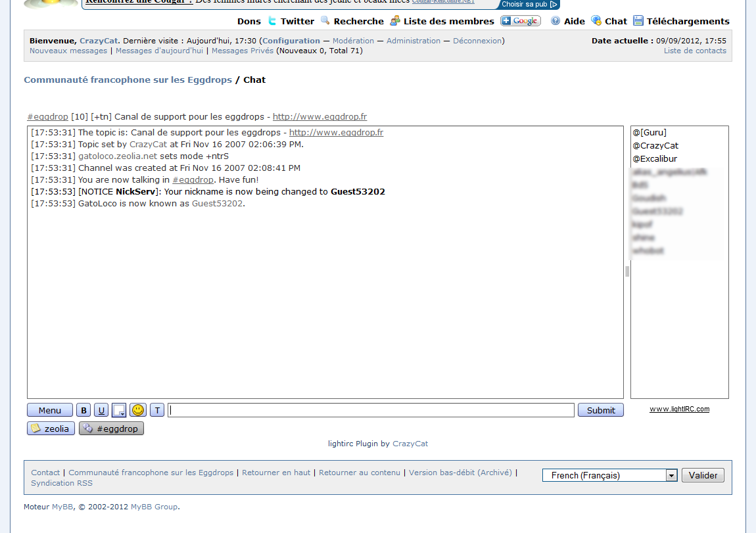Screen dimensions: 756x533
Task: Open the Recherche menu link
Action: tap(359, 21)
